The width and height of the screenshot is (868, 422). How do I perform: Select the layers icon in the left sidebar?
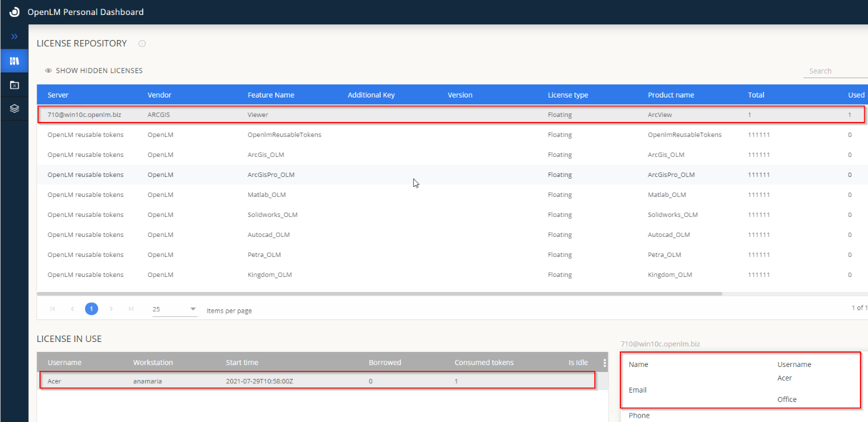tap(14, 108)
